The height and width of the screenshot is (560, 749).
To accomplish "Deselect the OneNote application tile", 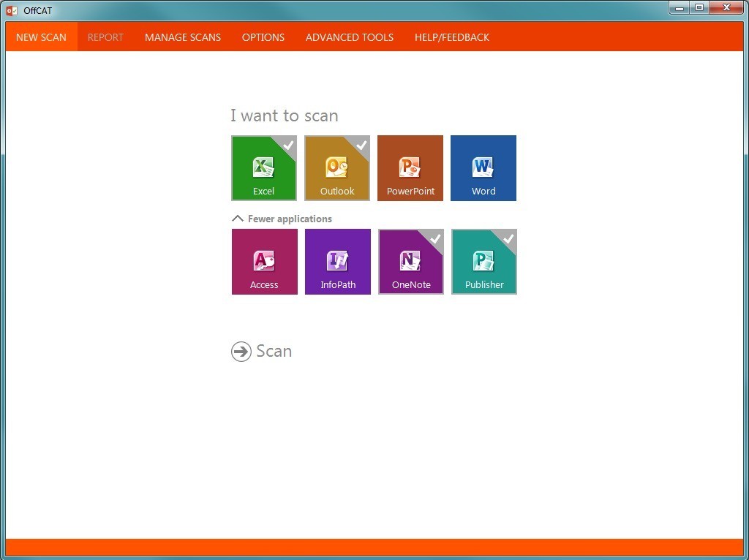I will pos(411,262).
